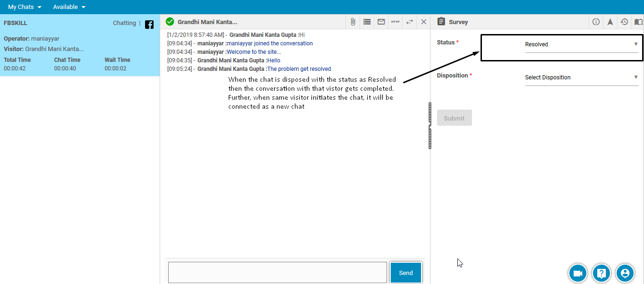Close the chat with the X icon
This screenshot has width=644, height=284.
click(423, 22)
